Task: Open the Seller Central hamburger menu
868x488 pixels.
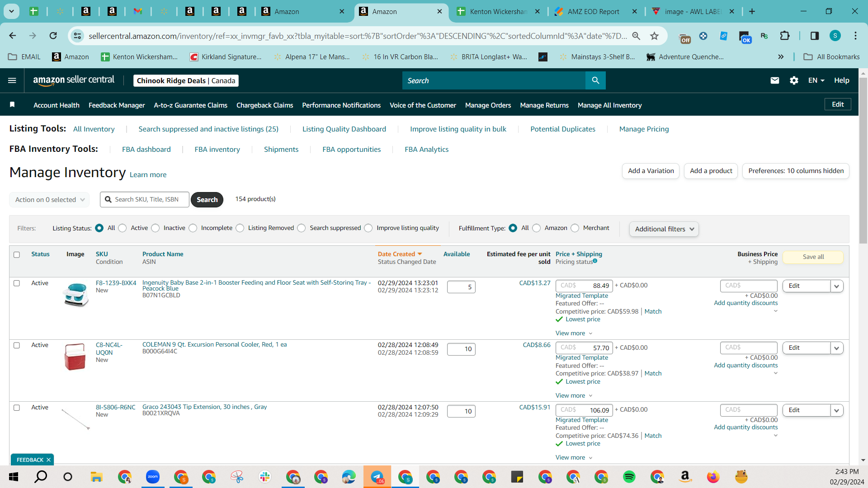Action: (x=12, y=80)
